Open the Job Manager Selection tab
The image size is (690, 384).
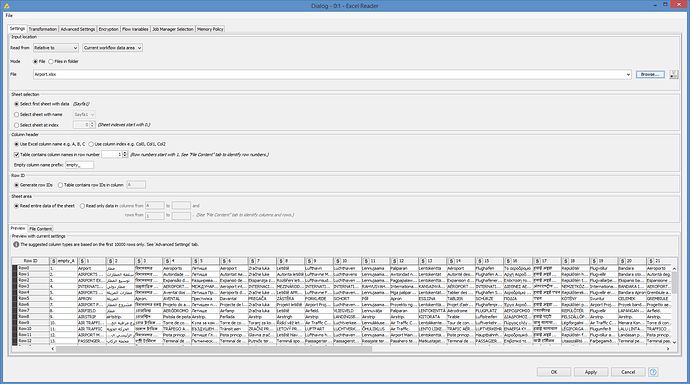tap(172, 29)
